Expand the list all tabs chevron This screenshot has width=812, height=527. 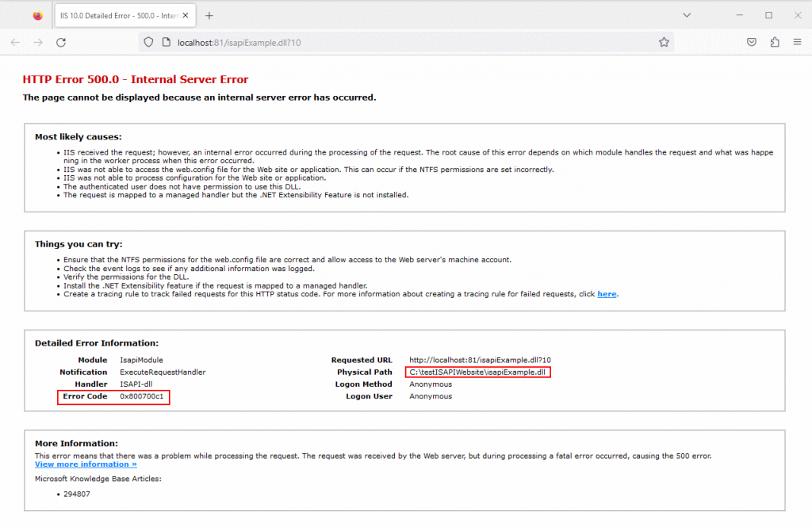pos(687,15)
